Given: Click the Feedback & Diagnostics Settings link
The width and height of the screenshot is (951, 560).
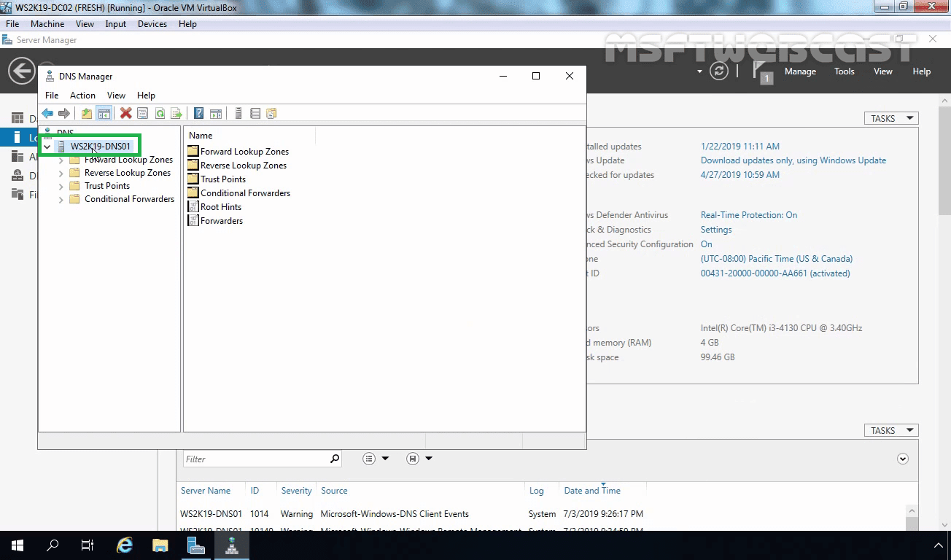Looking at the screenshot, I should click(716, 230).
